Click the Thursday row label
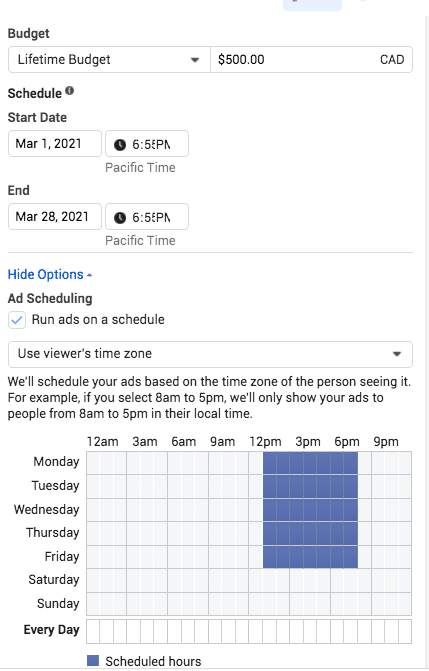Viewport: 429px width, 671px height. [x=52, y=533]
